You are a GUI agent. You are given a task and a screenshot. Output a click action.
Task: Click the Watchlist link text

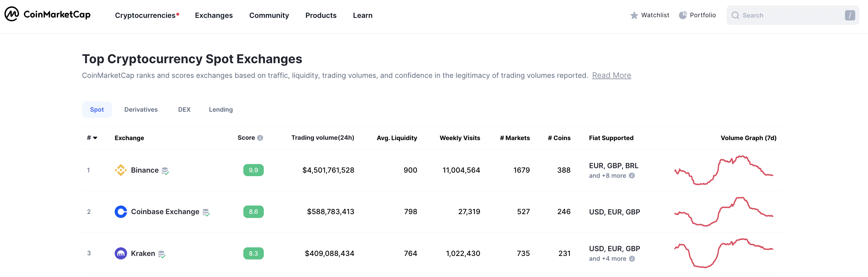(x=655, y=15)
